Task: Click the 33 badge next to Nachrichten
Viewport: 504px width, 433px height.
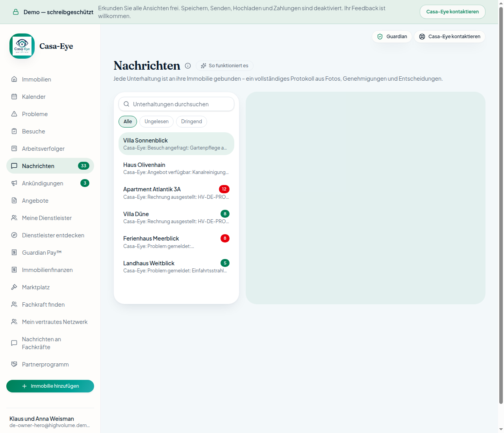Action: pos(83,166)
